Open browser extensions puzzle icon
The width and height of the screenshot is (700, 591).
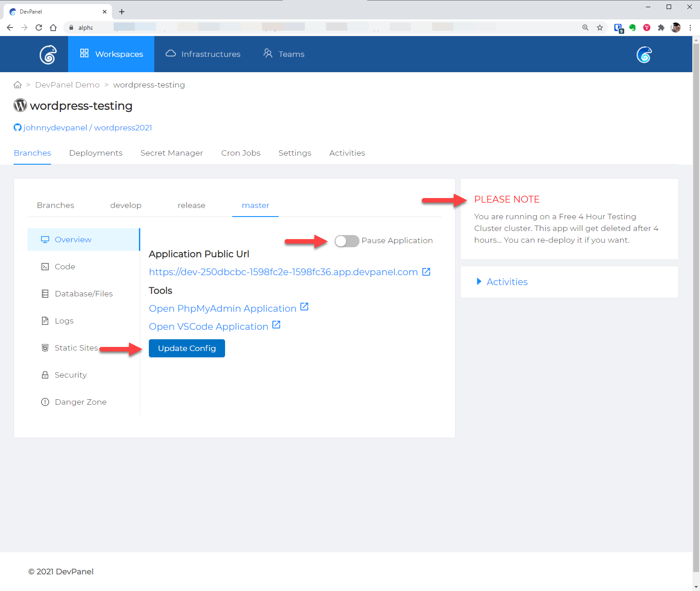[x=661, y=28]
